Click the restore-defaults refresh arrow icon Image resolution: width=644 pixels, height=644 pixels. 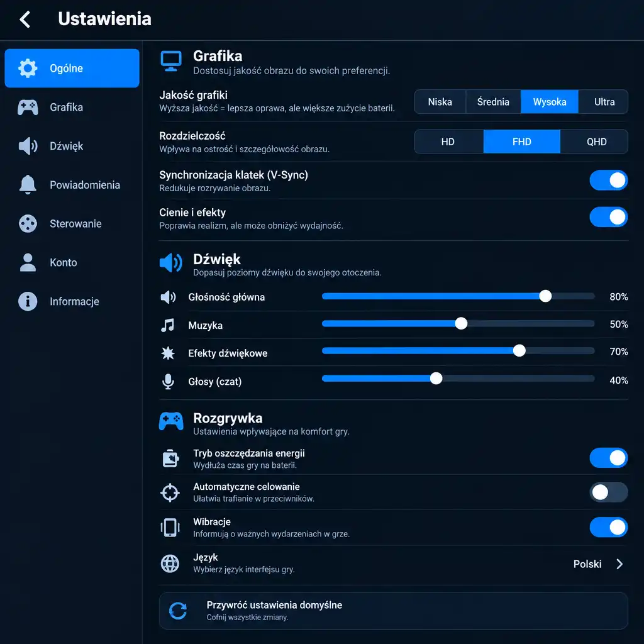point(178,611)
